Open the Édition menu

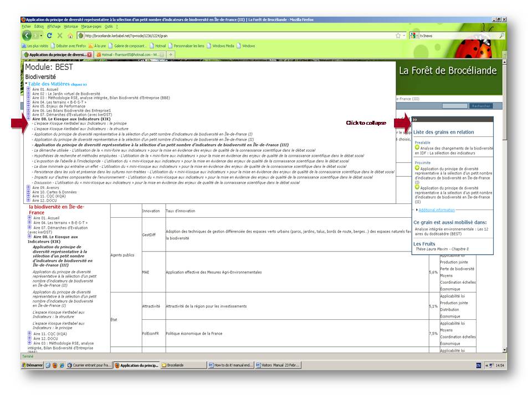click(39, 27)
